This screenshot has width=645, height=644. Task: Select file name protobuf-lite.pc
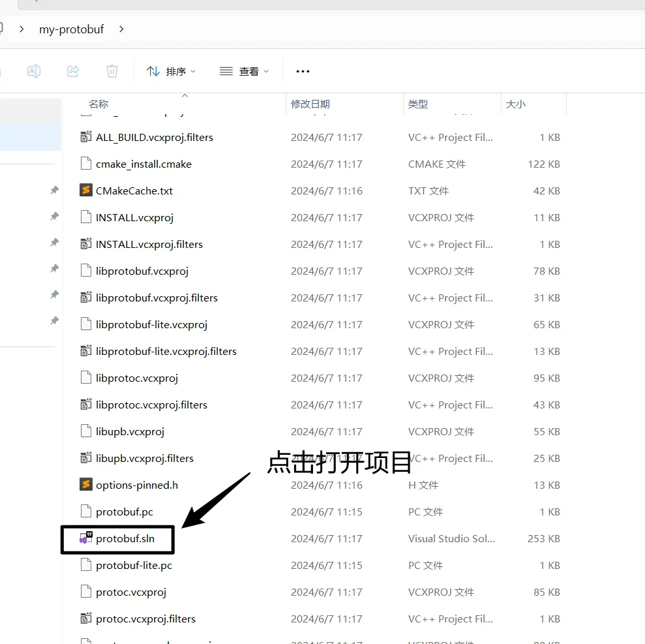pyautogui.click(x=134, y=566)
